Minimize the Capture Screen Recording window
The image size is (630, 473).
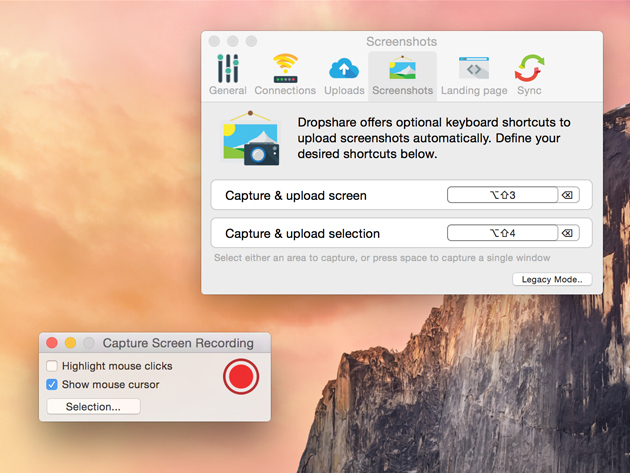point(70,343)
